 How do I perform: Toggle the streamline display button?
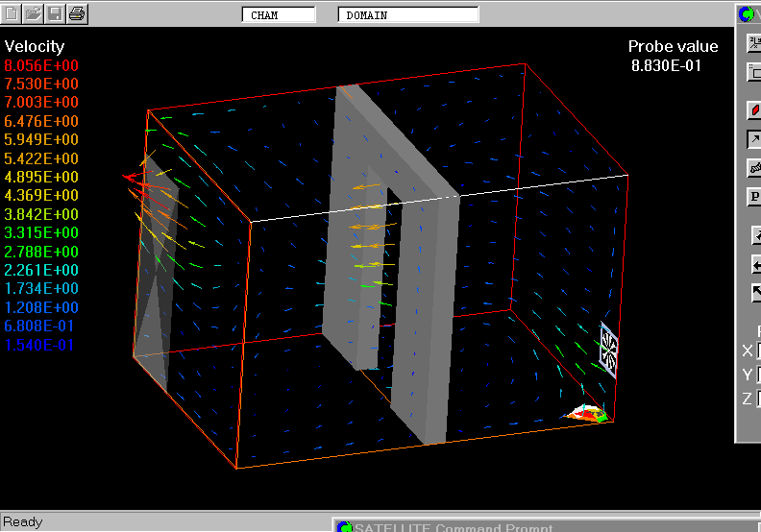(754, 168)
